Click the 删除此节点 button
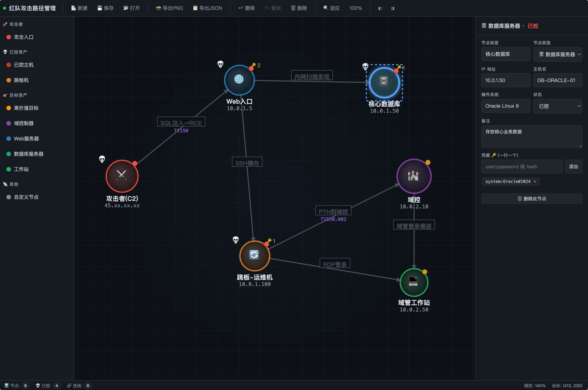The width and height of the screenshot is (588, 390). (531, 199)
